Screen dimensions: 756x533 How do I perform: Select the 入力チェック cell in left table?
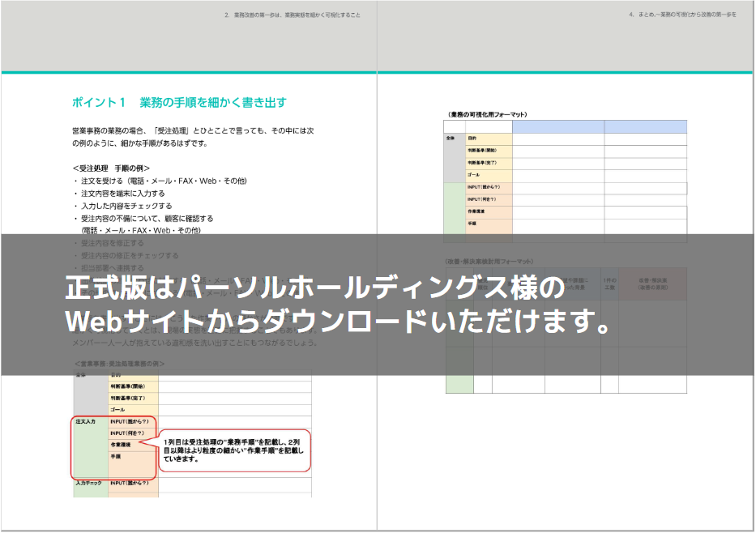coord(89,484)
